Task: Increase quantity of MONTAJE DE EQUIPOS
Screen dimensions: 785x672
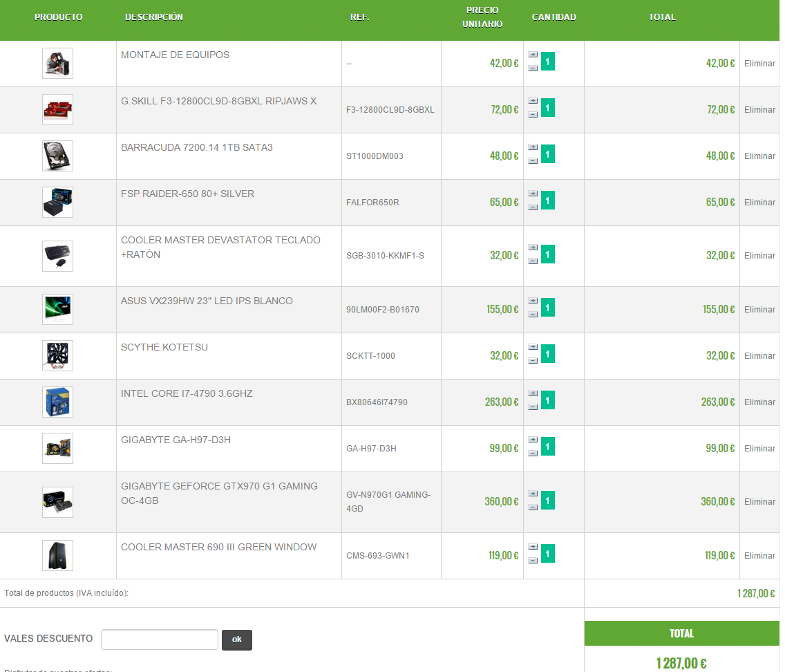Action: click(x=533, y=55)
